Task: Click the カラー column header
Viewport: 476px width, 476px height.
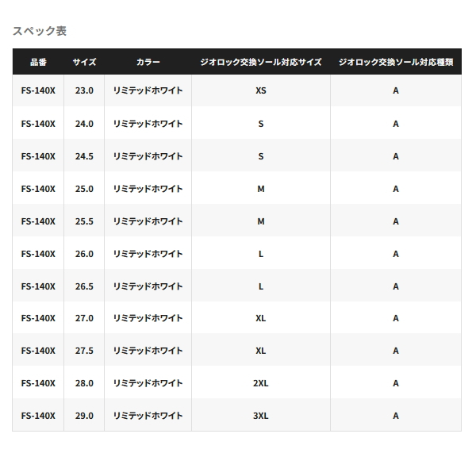Action: [x=148, y=62]
